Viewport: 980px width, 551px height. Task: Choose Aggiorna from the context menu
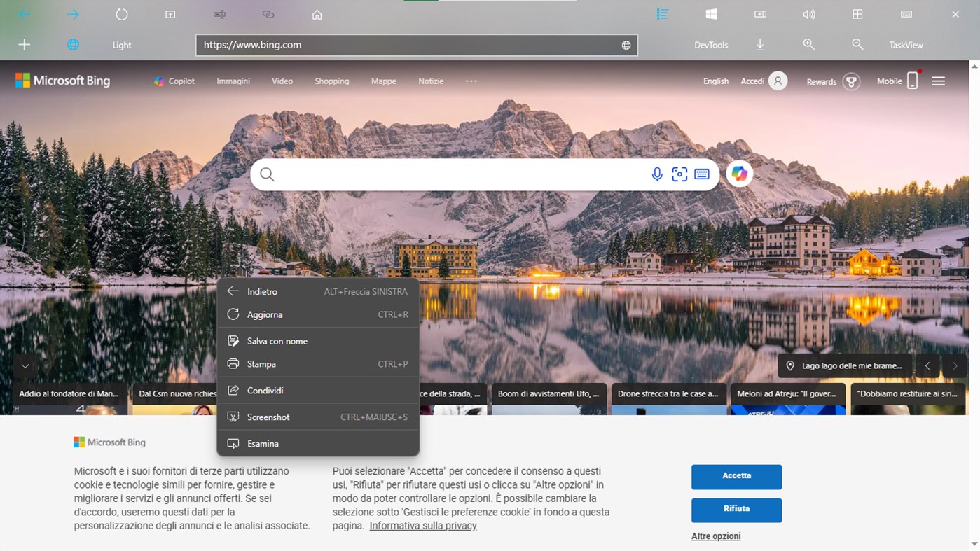click(x=318, y=315)
